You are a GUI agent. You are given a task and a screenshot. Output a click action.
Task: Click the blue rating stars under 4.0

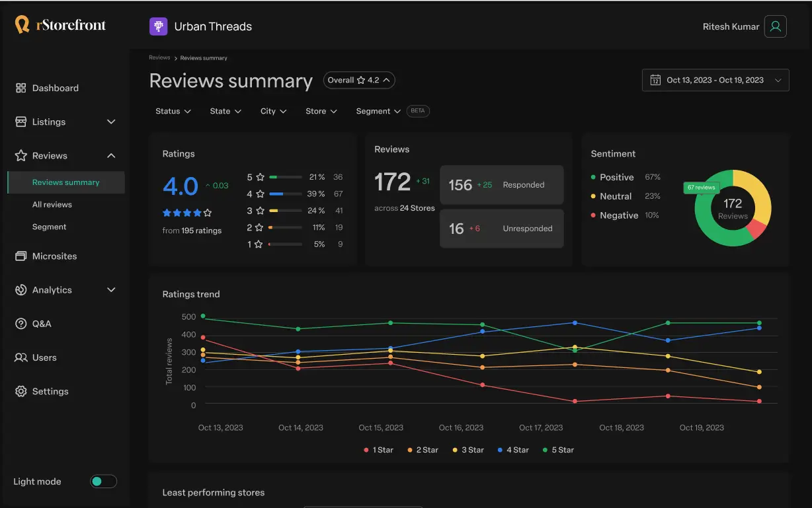coord(187,213)
